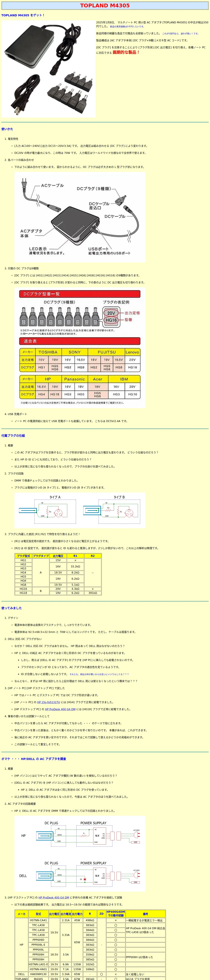Click the 'HSTNN-LA01-E' model cell
The image size is (210, 980).
38,964
